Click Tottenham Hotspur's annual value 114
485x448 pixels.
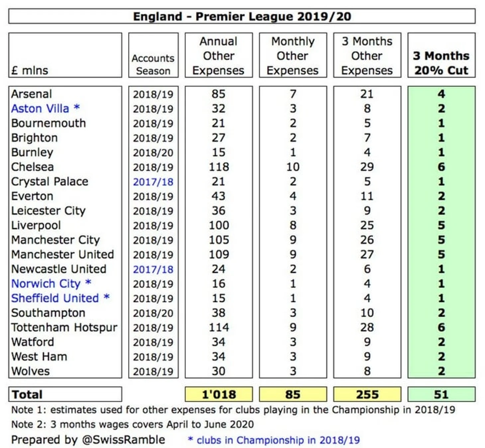[219, 328]
